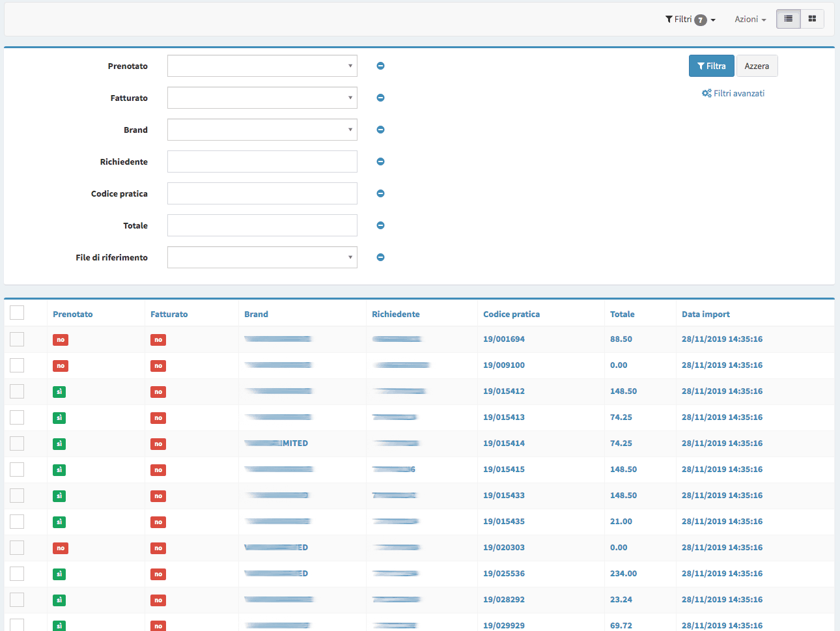Click Data import date for 19/015433

click(722, 496)
